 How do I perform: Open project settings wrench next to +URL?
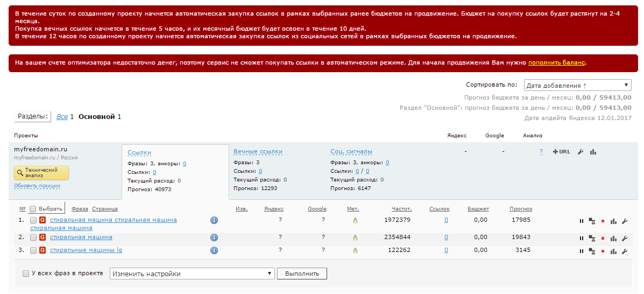pyautogui.click(x=581, y=152)
